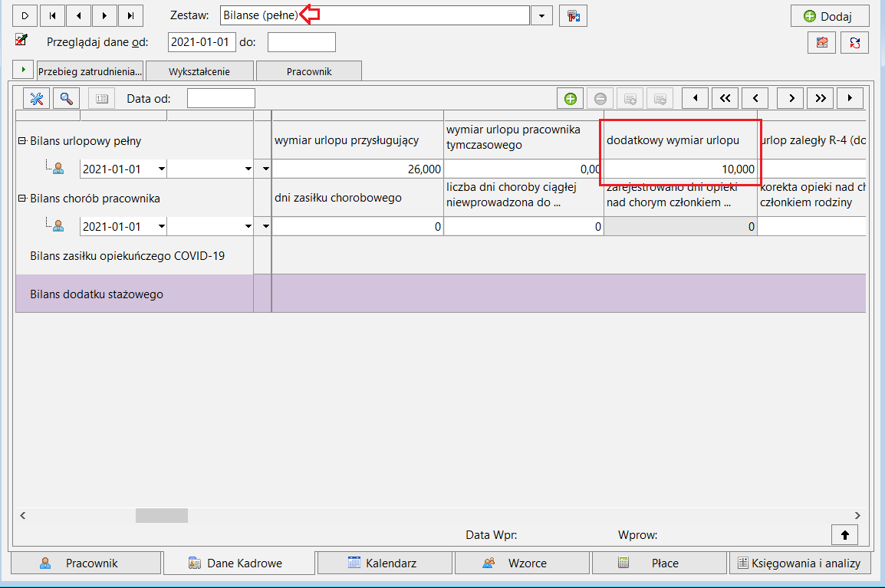
Task: Click dodatkowy wymiar urlopu cell 10,000
Action: (x=681, y=169)
